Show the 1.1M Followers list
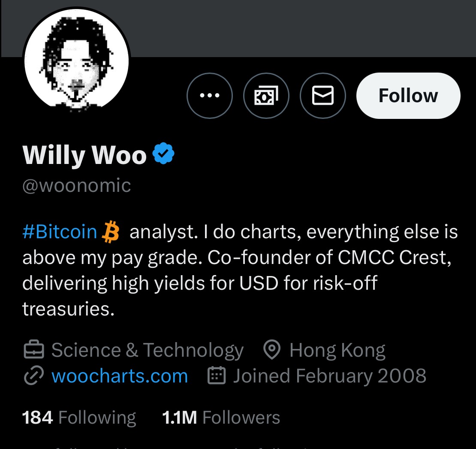Image resolution: width=476 pixels, height=449 pixels. [x=221, y=417]
